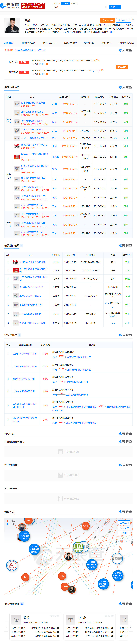The image size is (137, 644).
Task: Click the 下载报告 orange button
Action: pos(107,20)
